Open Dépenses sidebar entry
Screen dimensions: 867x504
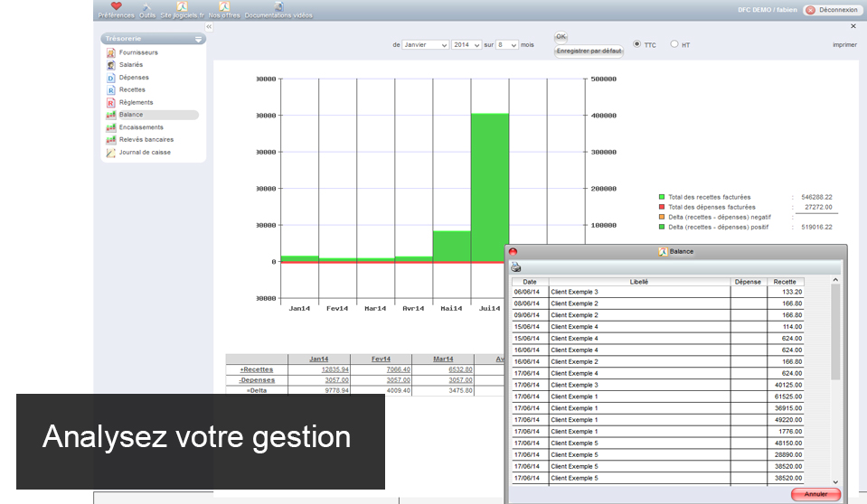pos(134,78)
